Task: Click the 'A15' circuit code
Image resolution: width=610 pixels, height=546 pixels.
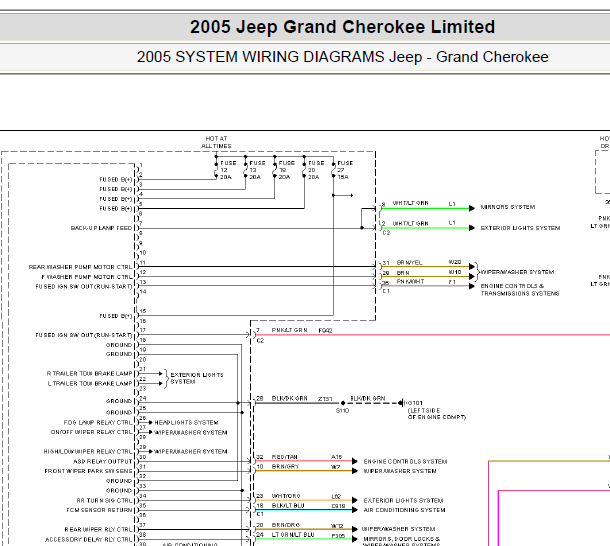Action: (337, 457)
